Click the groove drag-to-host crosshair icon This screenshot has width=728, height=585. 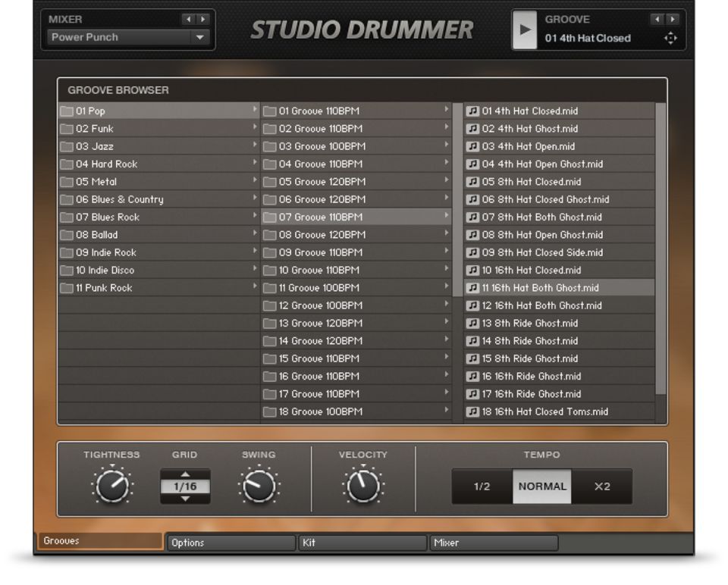670,38
